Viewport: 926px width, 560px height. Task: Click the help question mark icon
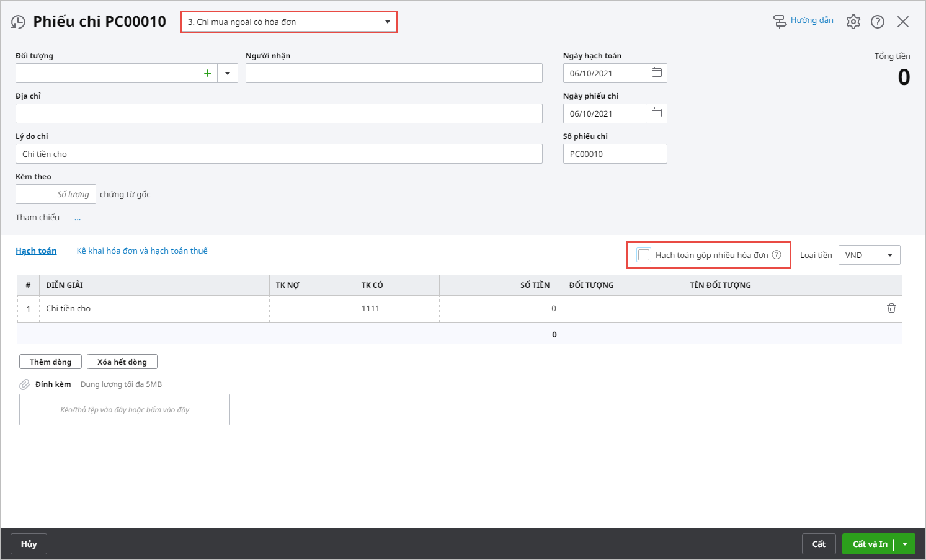pos(878,22)
